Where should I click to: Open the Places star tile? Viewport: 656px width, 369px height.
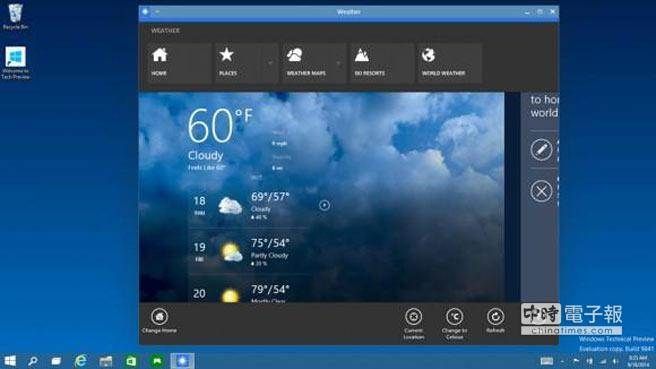coord(239,62)
